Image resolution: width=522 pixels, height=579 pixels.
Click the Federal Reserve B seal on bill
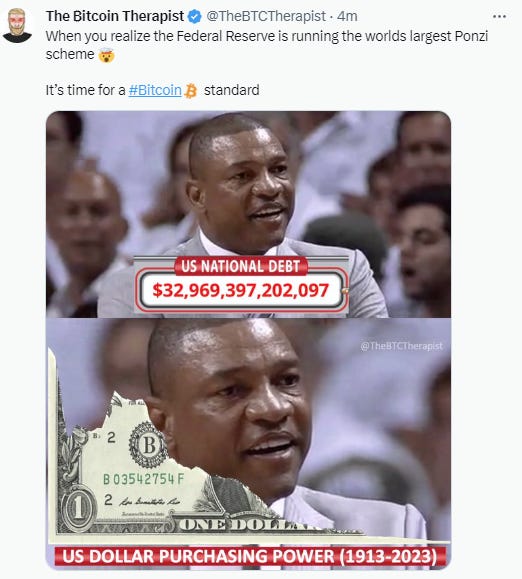pyautogui.click(x=148, y=445)
